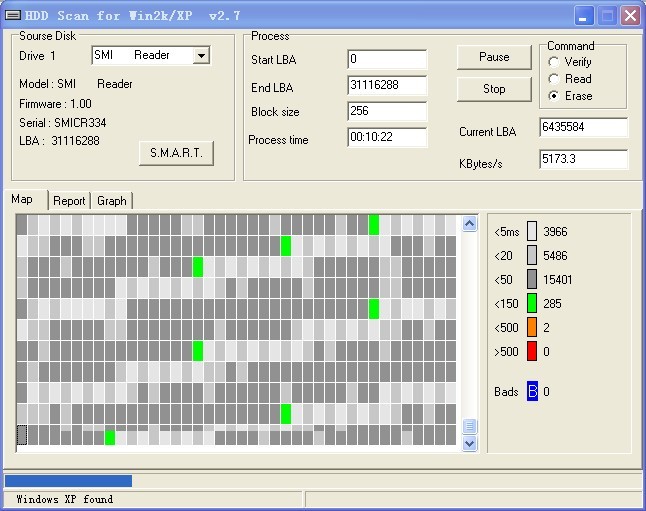Screen dimensions: 646x511
Task: Click the <50 dark gray color swatch
Action: coord(532,279)
